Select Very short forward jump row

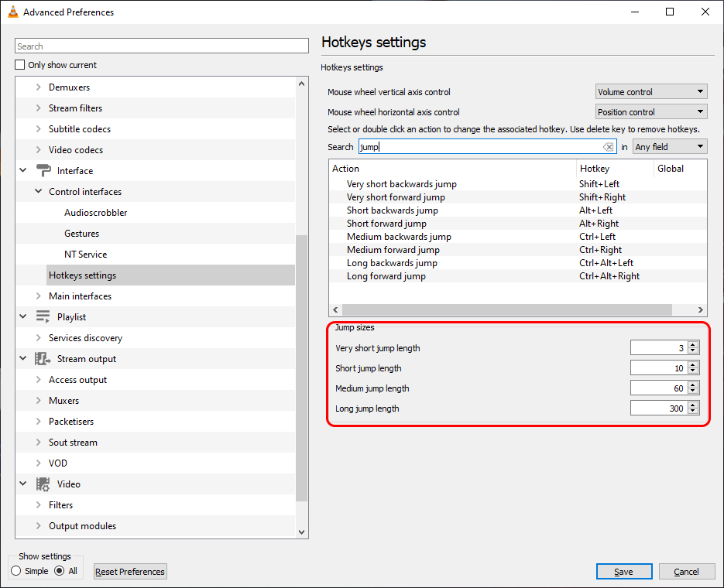(x=518, y=197)
